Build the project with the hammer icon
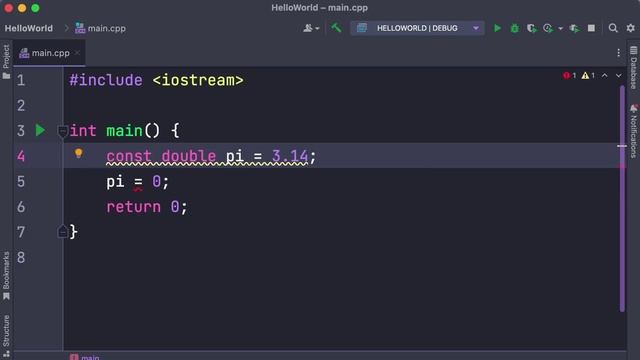640x360 pixels. point(336,28)
